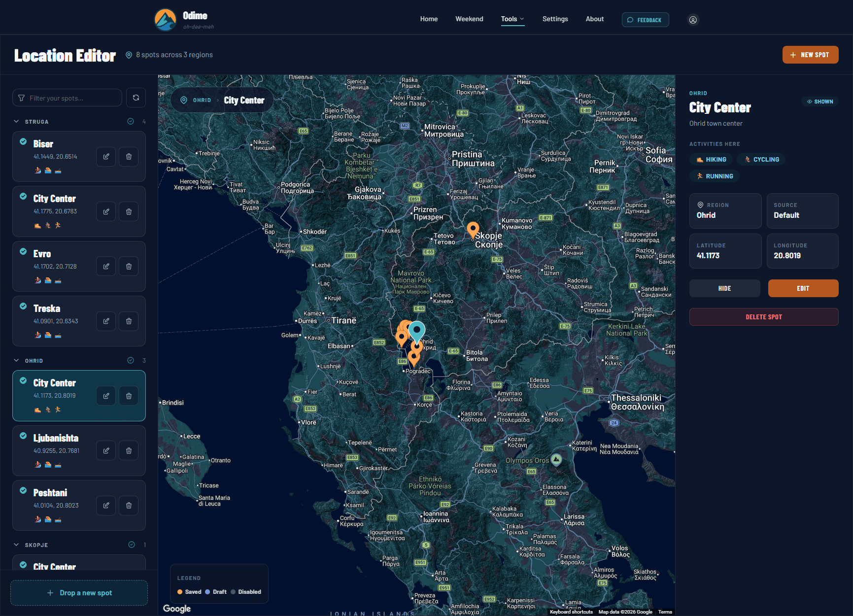The image size is (853, 616).
Task: Toggle the Evro spot check mark
Action: [x=23, y=251]
